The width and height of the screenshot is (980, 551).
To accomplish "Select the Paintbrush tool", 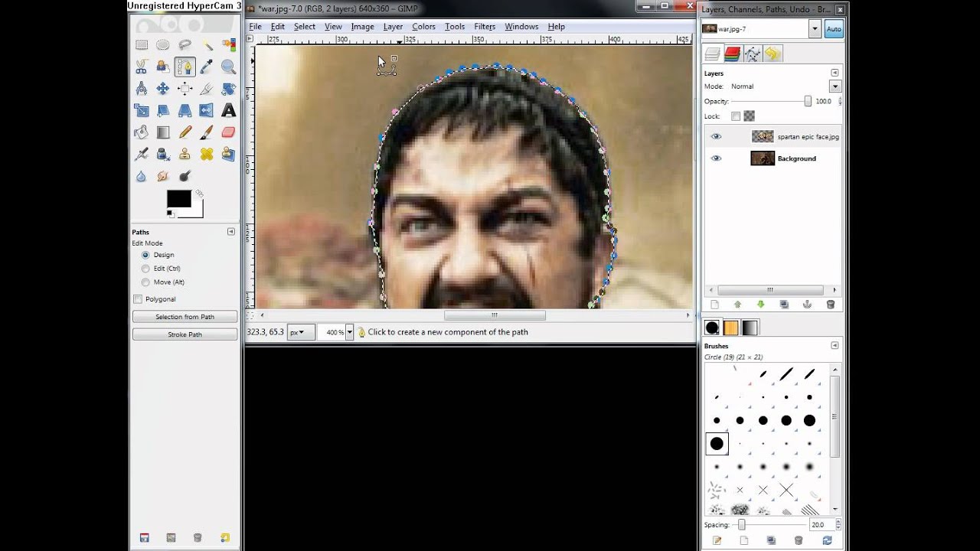I will click(207, 132).
